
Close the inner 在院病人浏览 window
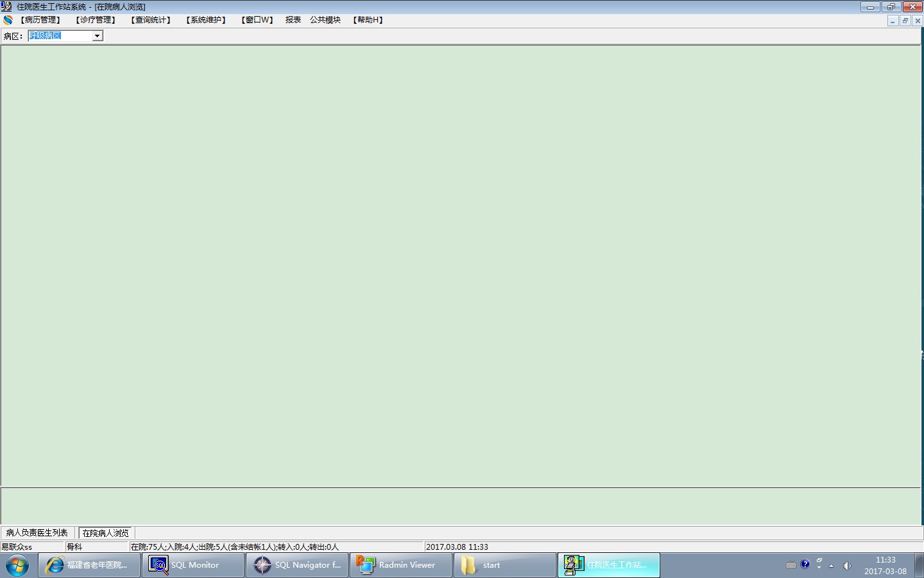918,21
